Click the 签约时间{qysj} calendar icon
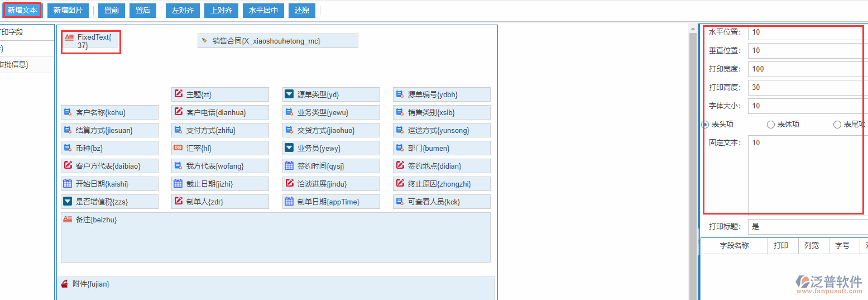 pos(289,166)
